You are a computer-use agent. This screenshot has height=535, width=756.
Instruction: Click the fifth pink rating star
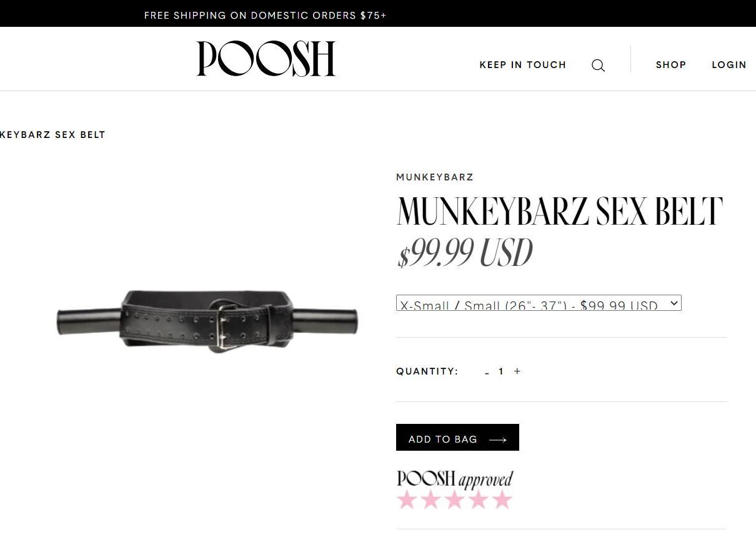(x=502, y=499)
